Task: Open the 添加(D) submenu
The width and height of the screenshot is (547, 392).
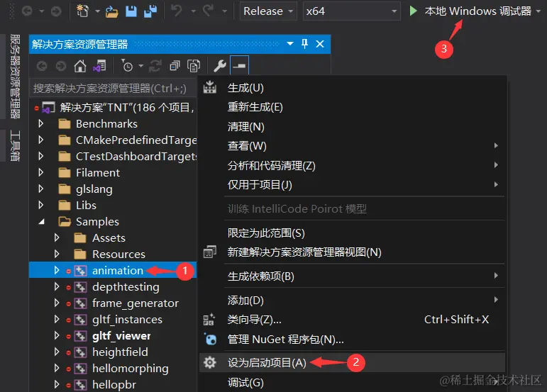Action: [x=352, y=300]
